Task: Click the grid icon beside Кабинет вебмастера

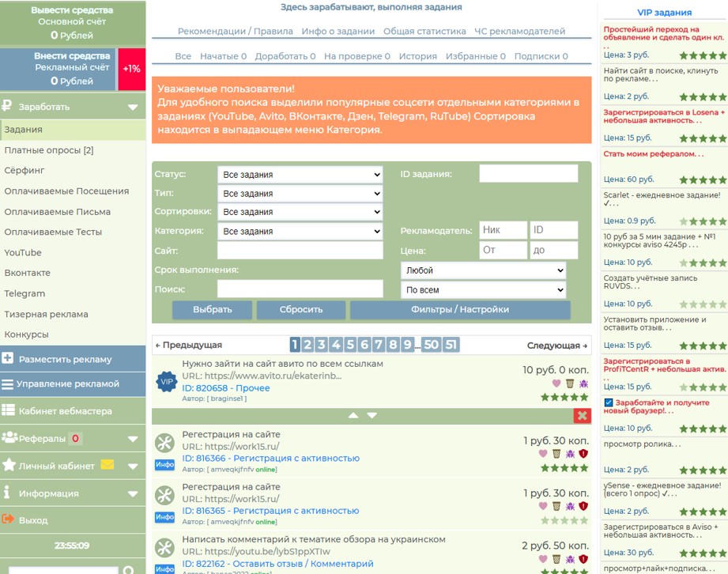Action: click(x=8, y=410)
